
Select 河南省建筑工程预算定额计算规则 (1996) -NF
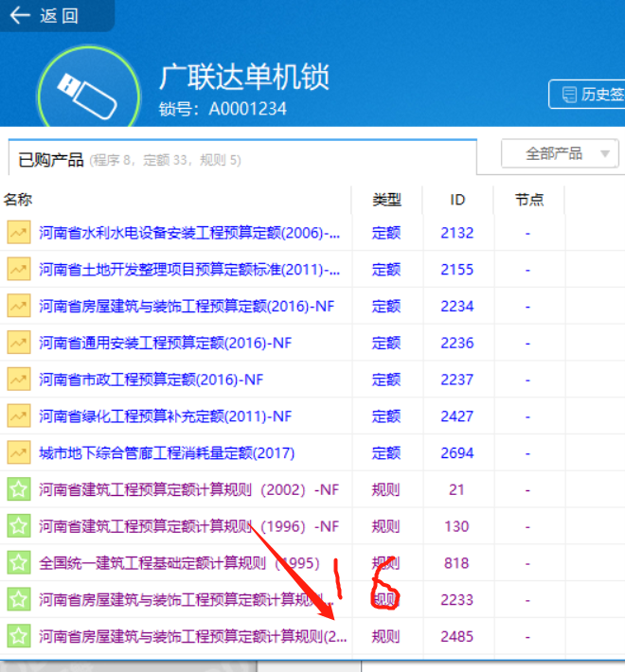(189, 526)
